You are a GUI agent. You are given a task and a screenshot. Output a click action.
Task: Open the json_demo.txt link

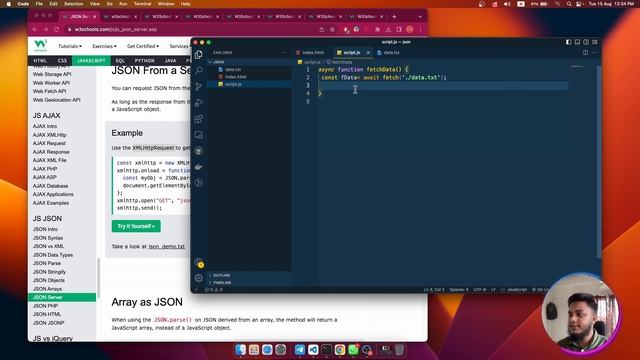pos(167,247)
